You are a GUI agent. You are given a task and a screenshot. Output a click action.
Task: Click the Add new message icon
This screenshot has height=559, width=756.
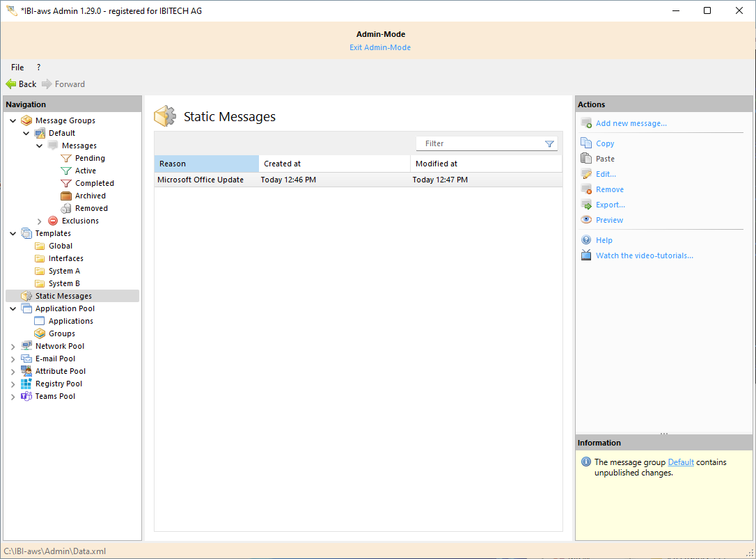(586, 123)
